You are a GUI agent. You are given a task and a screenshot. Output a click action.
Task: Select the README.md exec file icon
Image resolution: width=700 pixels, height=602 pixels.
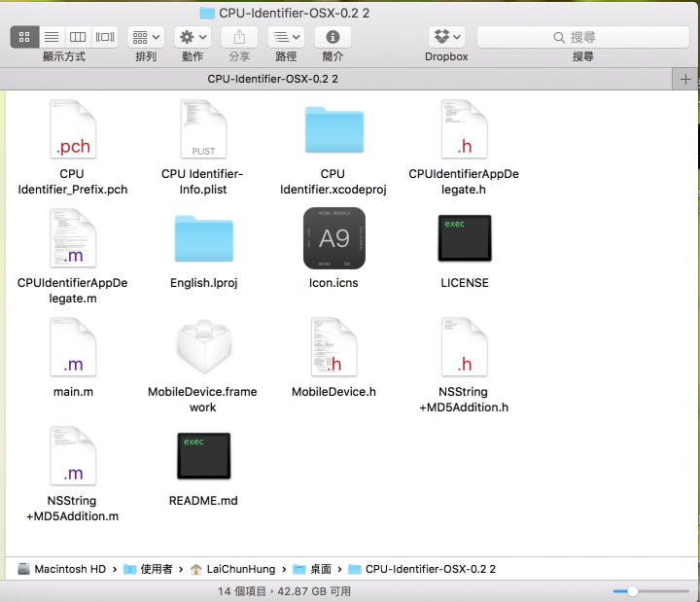pyautogui.click(x=204, y=456)
